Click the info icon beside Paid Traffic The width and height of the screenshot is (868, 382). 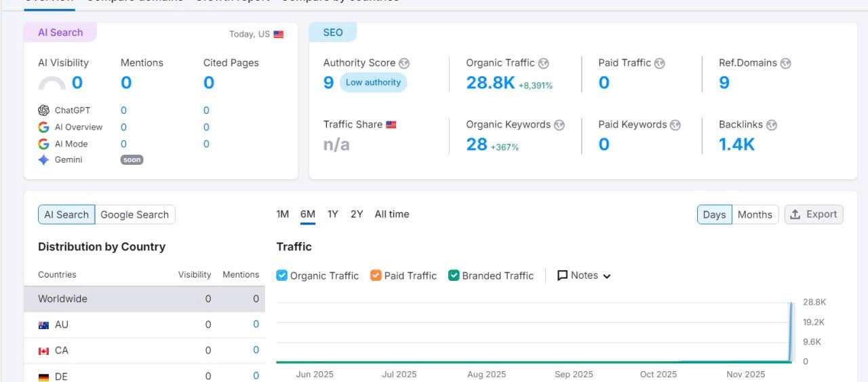click(x=659, y=63)
